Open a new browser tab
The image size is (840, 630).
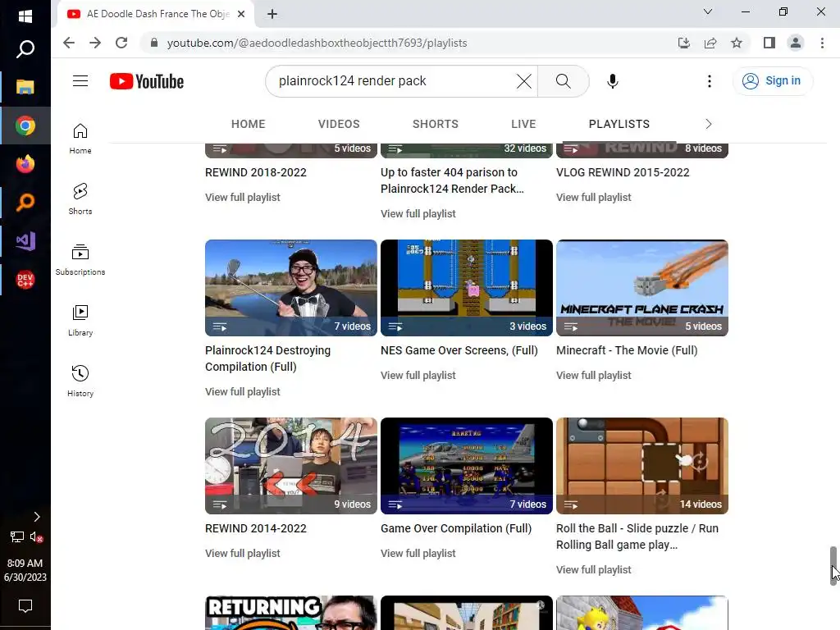tap(272, 14)
